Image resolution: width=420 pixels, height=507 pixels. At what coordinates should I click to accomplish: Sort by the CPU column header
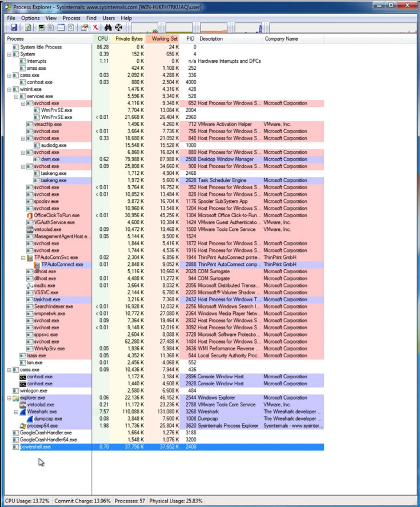click(x=101, y=39)
